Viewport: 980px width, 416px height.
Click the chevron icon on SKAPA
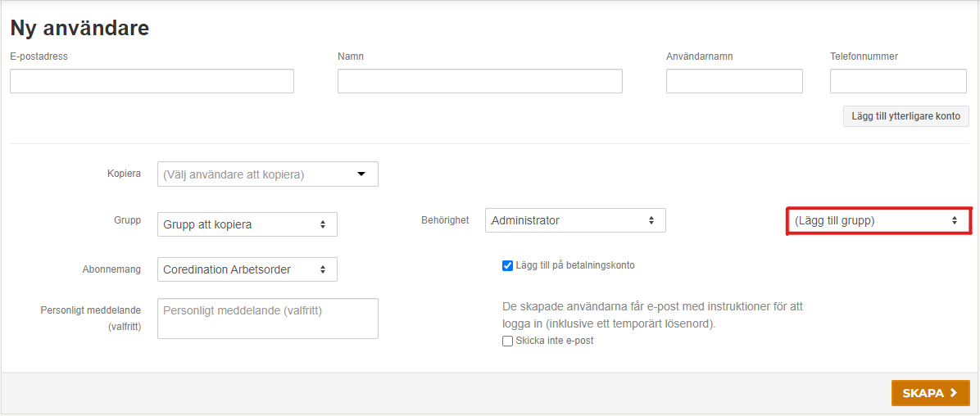pos(953,393)
